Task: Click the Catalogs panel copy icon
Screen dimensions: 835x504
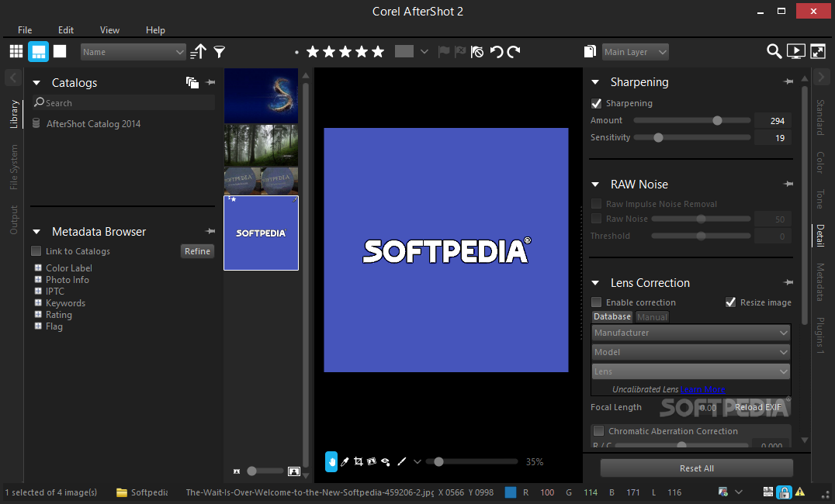Action: 192,82
